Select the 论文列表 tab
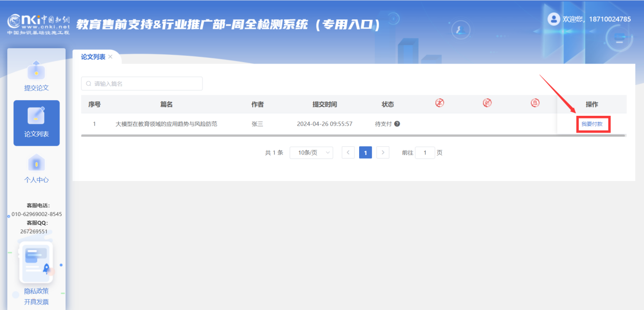The image size is (644, 310). click(x=93, y=57)
